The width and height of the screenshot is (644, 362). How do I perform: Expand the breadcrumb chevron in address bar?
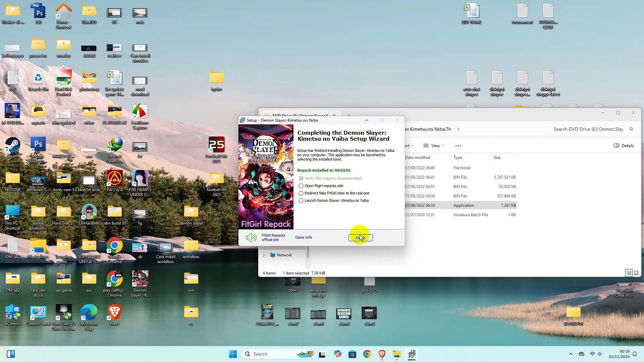coord(458,129)
